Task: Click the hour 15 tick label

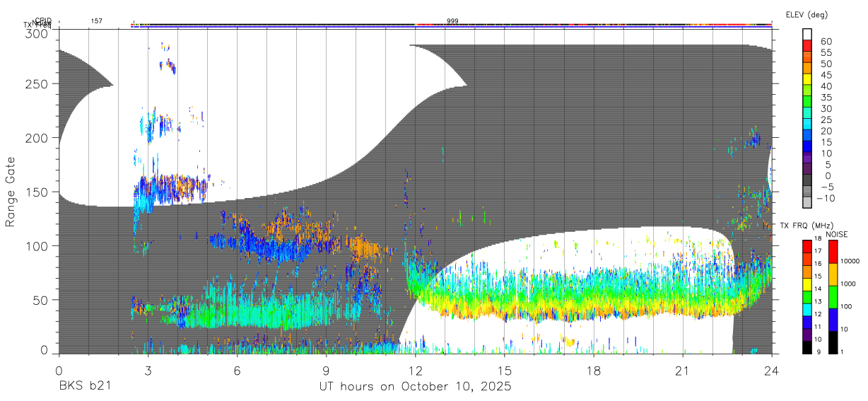Action: click(x=505, y=371)
